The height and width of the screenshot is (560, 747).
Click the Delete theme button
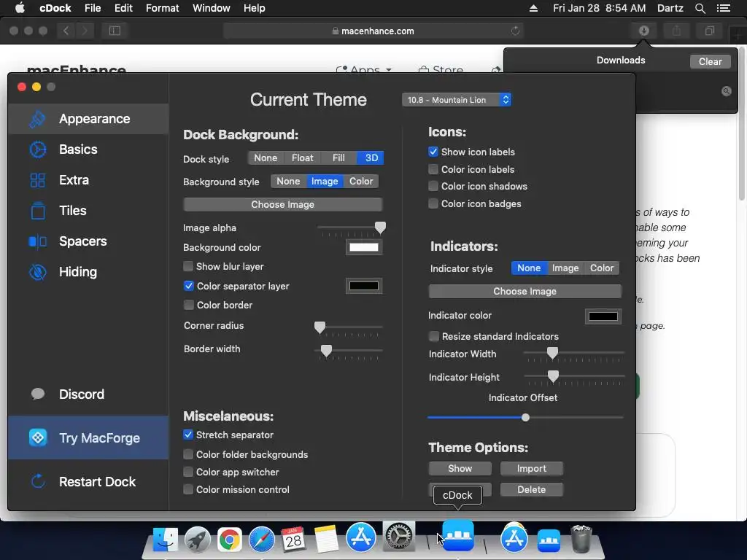[x=531, y=489]
